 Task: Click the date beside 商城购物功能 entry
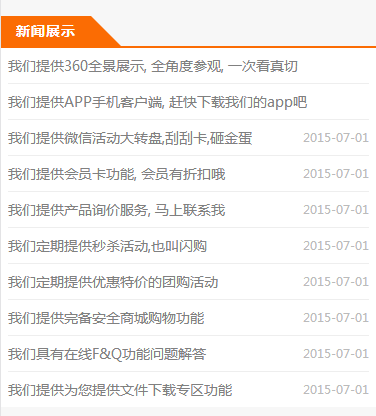(336, 318)
